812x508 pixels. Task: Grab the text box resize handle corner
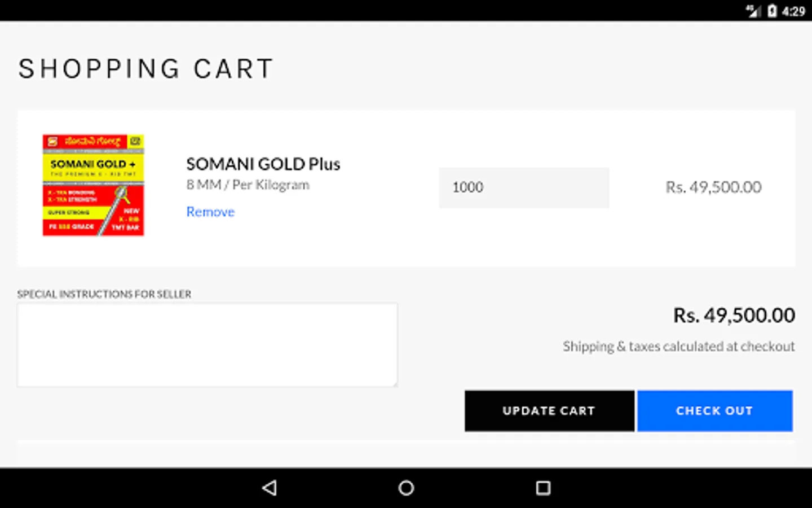(x=395, y=384)
